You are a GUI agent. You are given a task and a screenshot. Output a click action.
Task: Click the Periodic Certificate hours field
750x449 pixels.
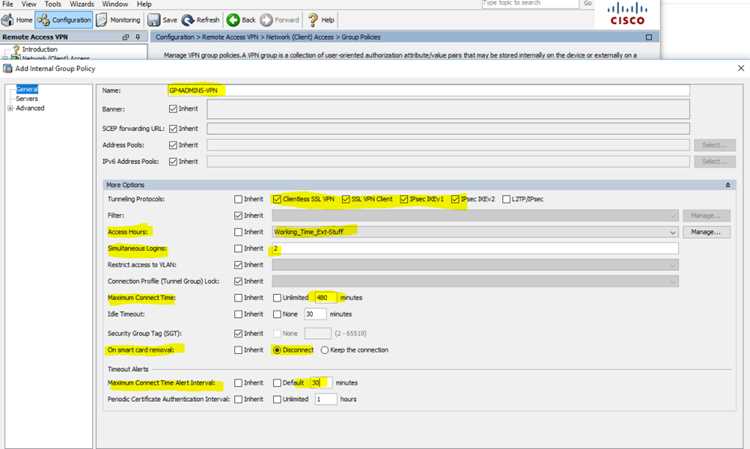point(326,399)
